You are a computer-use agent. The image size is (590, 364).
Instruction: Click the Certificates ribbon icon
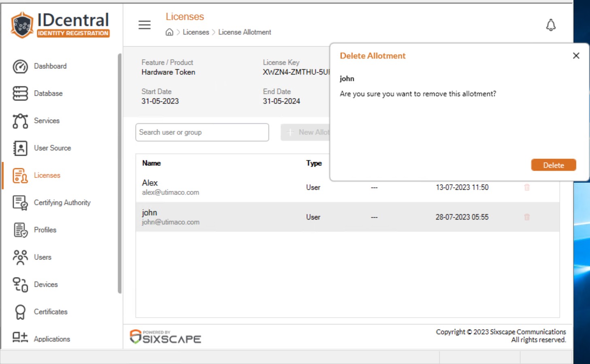20,312
